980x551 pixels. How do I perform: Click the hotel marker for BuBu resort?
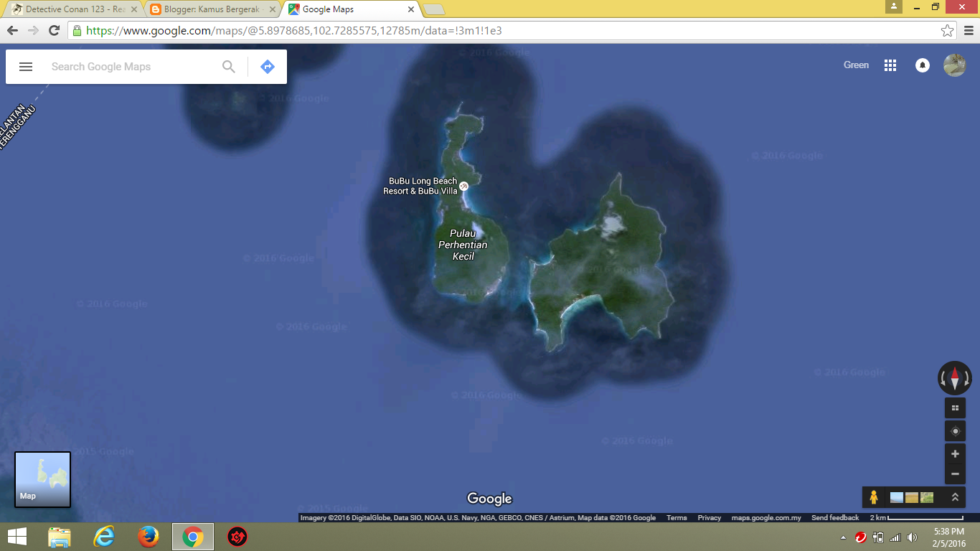(463, 186)
